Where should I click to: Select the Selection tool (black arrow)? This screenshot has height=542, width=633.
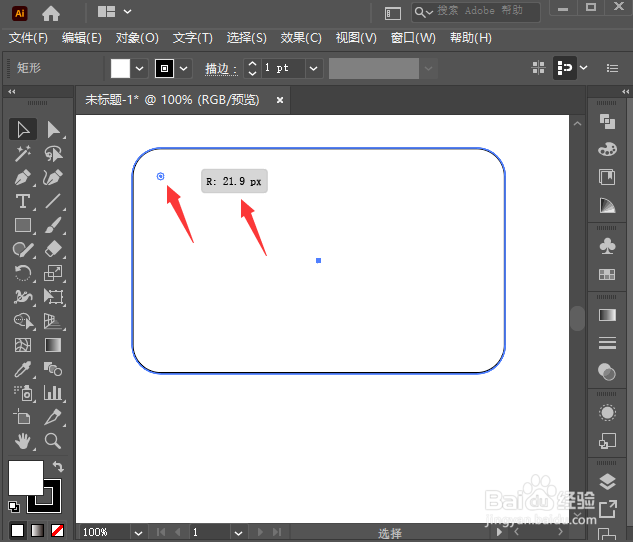coord(23,130)
